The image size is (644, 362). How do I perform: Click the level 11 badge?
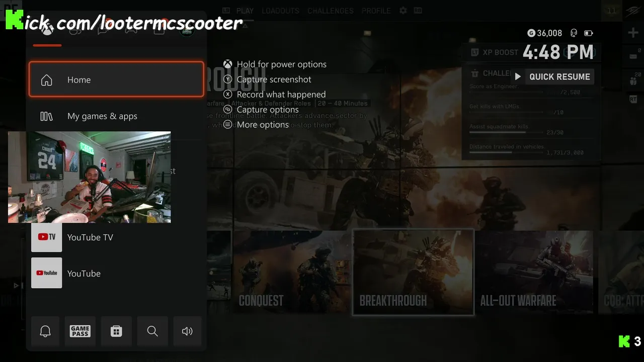click(612, 11)
